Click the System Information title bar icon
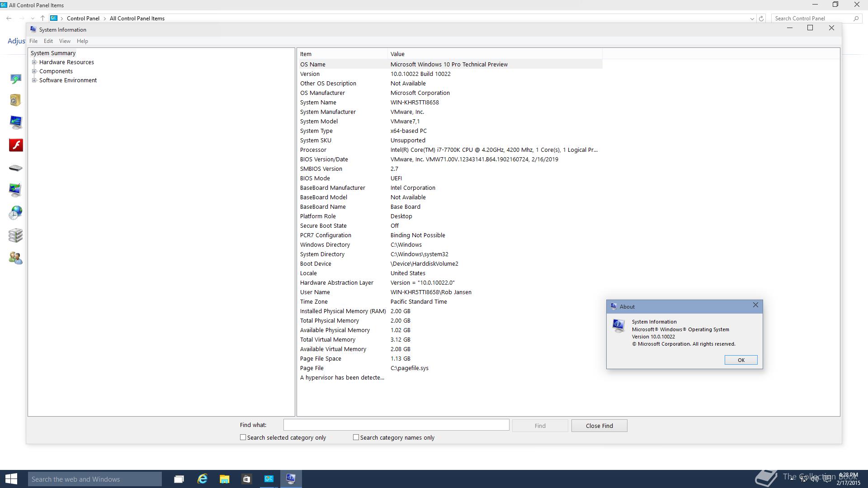Screen dimensions: 868x488 point(33,29)
